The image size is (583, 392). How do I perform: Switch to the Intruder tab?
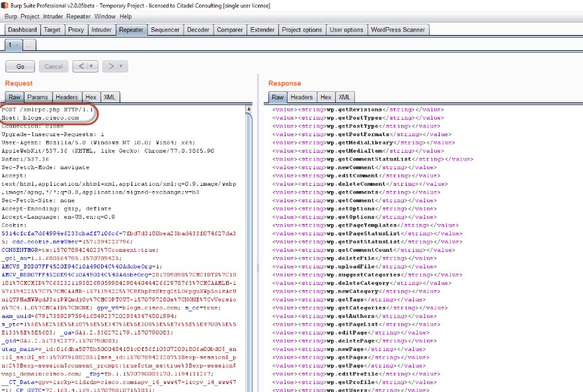point(101,30)
